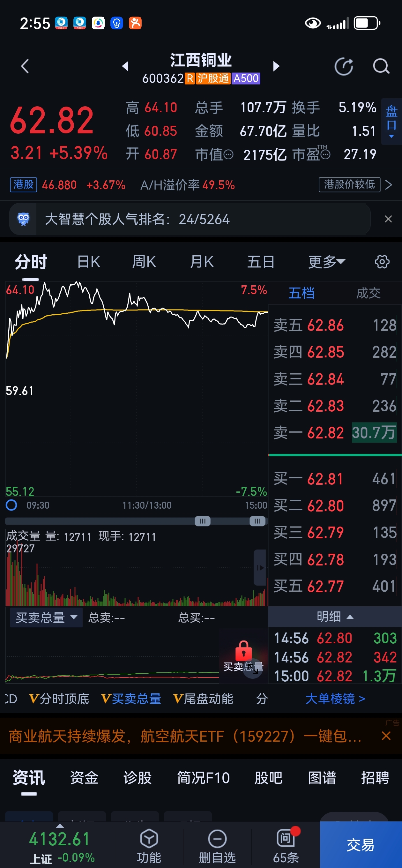The width and height of the screenshot is (402, 868).
Task: Tap the battery icon in status bar
Action: [x=367, y=23]
